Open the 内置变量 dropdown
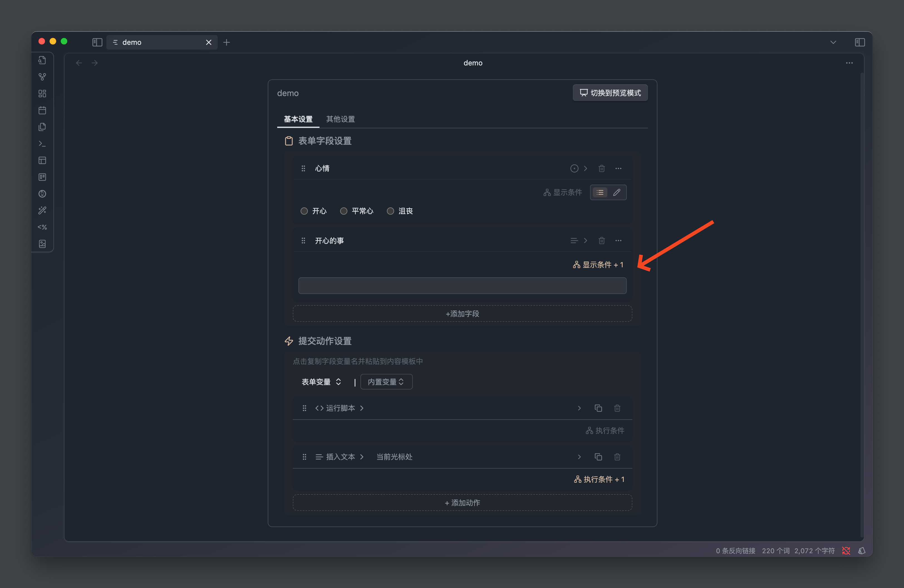 (386, 382)
